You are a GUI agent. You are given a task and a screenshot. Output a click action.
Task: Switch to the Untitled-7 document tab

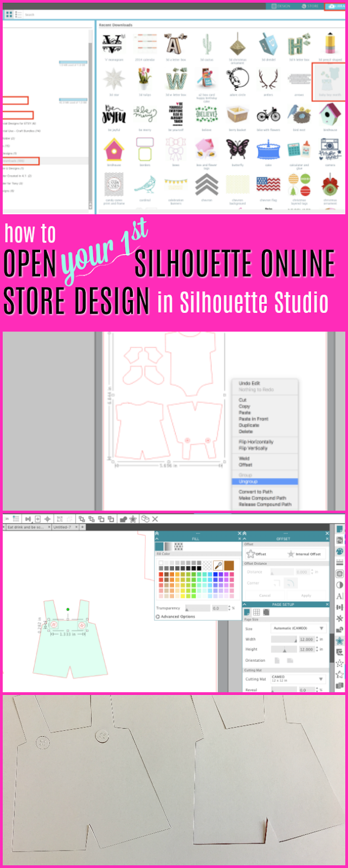(63, 527)
